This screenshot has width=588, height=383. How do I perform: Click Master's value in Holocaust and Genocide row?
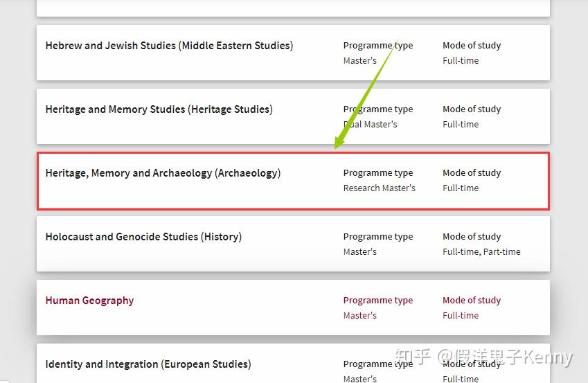[x=359, y=252]
